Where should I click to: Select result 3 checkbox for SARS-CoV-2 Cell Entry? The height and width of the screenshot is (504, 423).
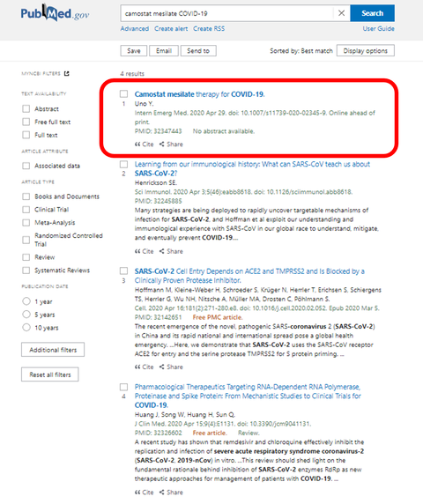click(x=123, y=271)
